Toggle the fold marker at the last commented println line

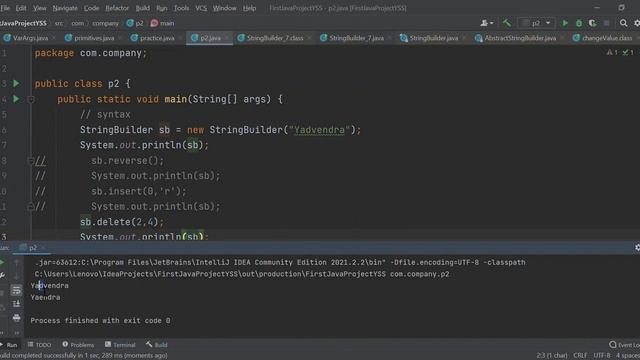pyautogui.click(x=30, y=207)
